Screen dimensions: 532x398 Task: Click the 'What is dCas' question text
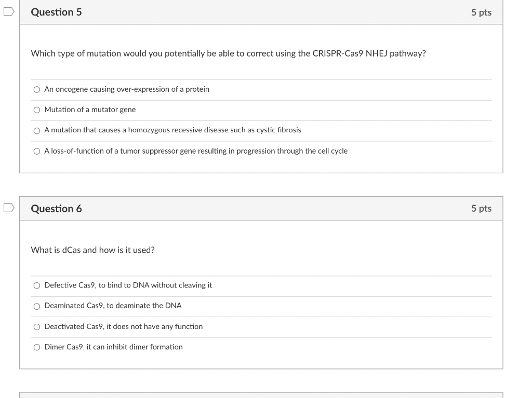point(92,250)
